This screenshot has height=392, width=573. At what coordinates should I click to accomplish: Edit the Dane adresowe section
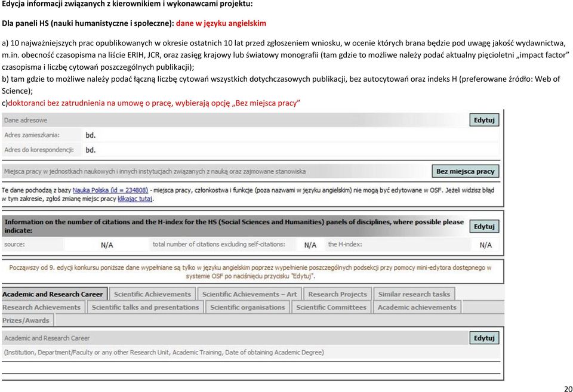484,120
